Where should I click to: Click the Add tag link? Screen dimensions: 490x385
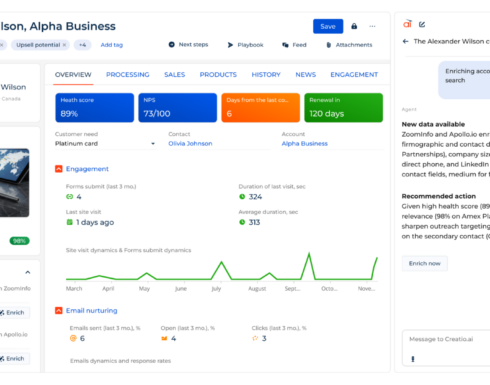click(x=112, y=45)
